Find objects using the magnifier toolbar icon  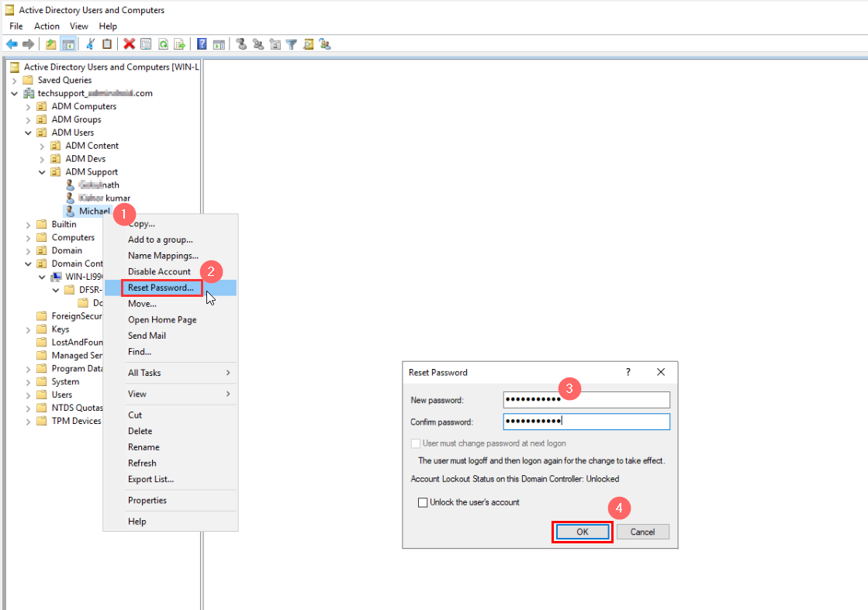pyautogui.click(x=308, y=43)
